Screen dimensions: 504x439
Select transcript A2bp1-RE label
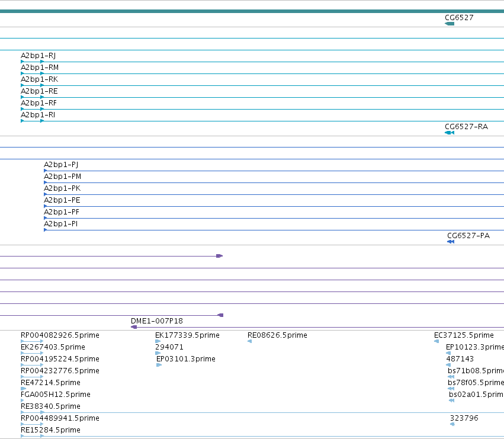(39, 91)
